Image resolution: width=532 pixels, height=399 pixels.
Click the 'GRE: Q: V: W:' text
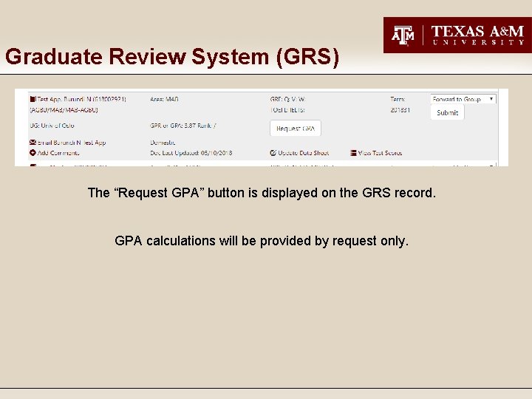point(287,99)
